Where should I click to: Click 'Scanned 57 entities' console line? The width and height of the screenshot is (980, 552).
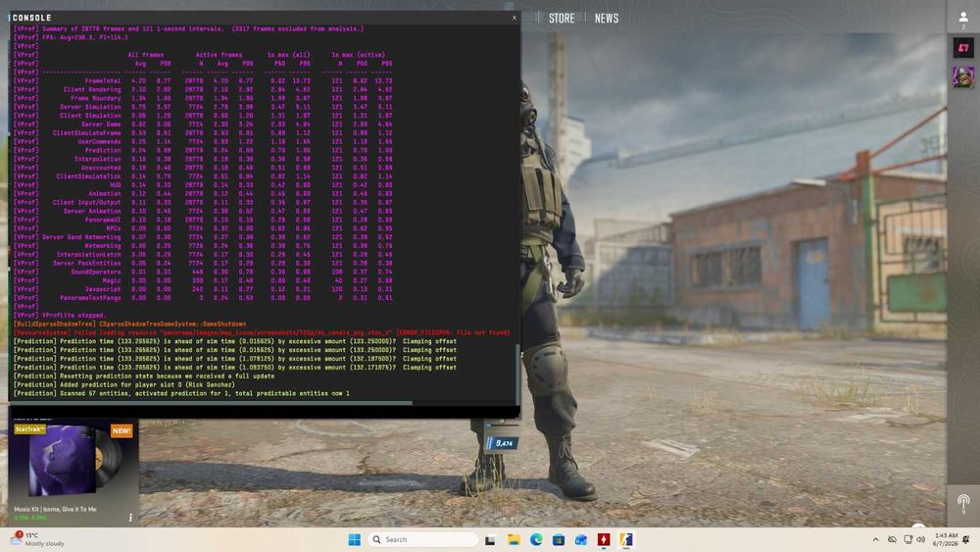pos(181,393)
